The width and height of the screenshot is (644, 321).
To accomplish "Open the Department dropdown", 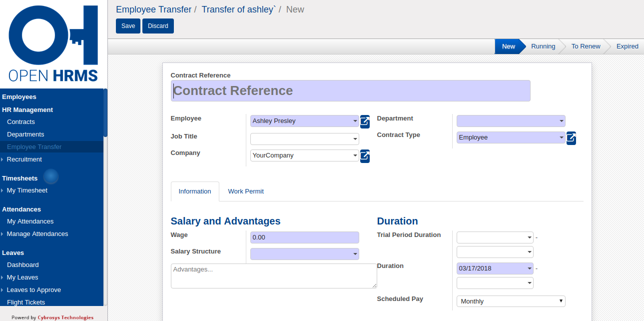I will point(511,121).
